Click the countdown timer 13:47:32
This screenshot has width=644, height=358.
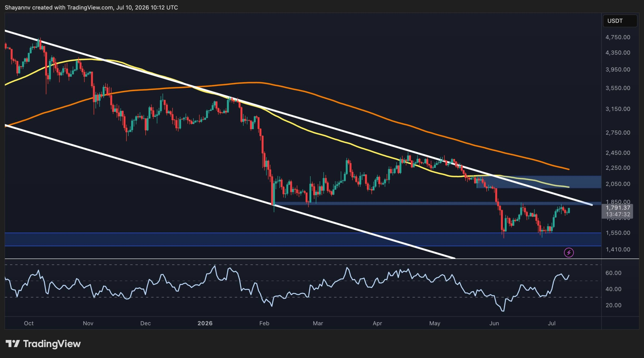pyautogui.click(x=618, y=215)
